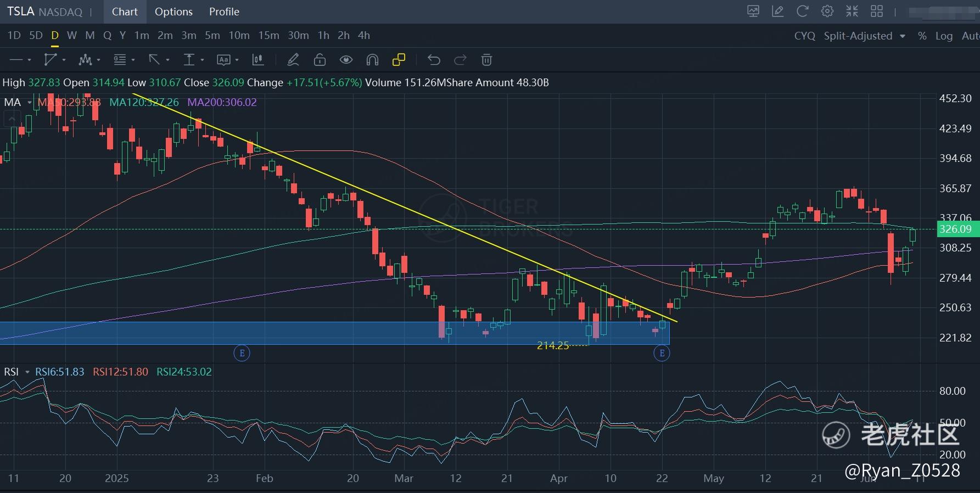Click the TSLA ticker symbol
Screen dimensions: 980x493
click(20, 12)
